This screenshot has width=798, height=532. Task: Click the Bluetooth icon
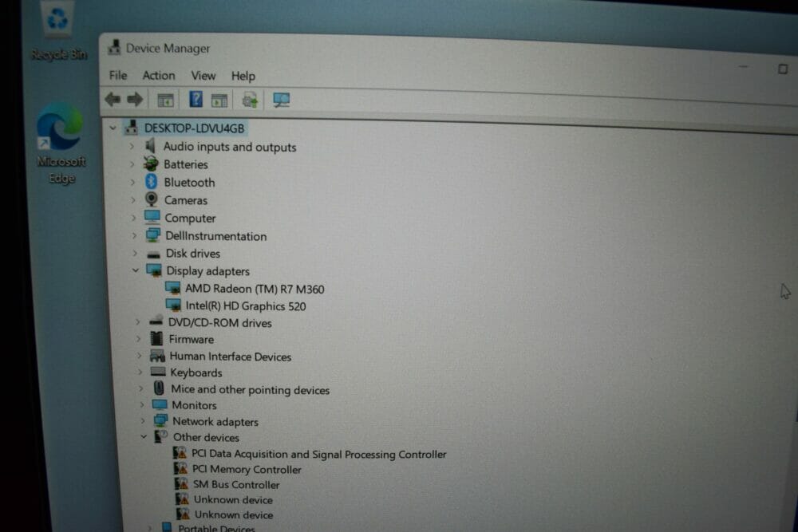(x=151, y=182)
